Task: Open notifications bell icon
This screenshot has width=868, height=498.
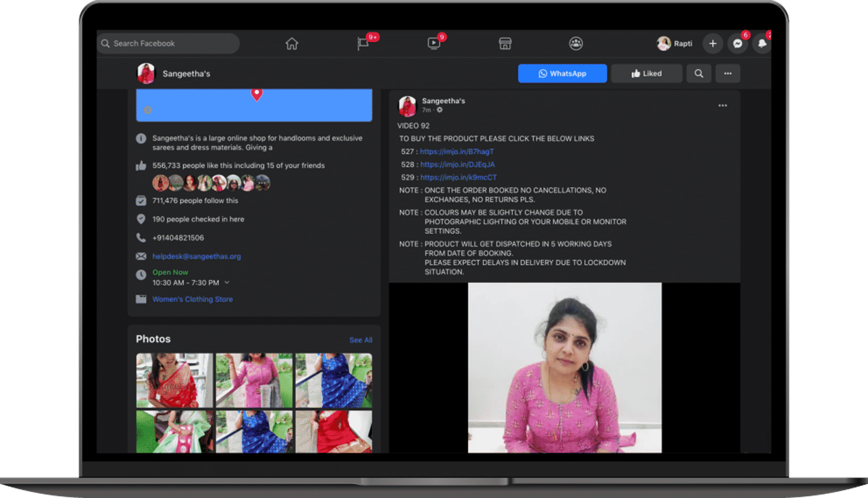Action: 762,44
